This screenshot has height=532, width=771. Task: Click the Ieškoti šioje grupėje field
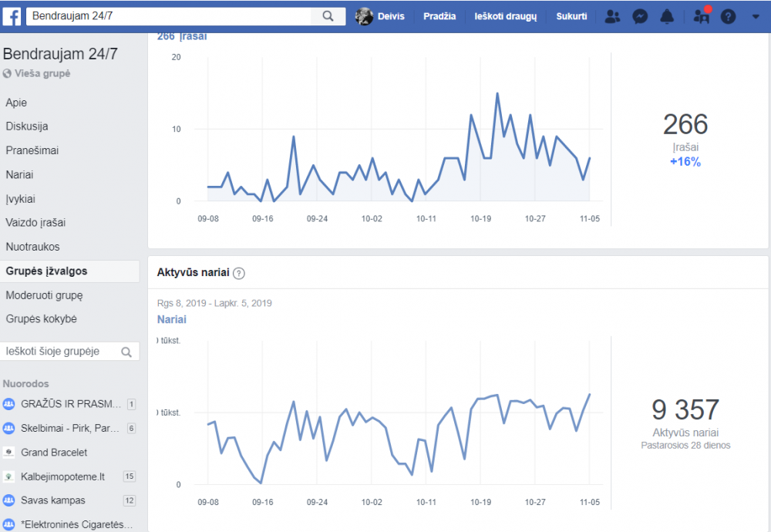point(70,352)
